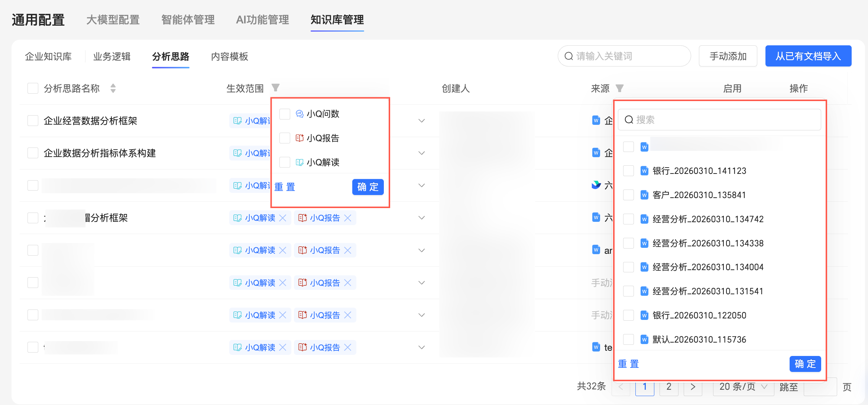Expand scope dropdown in 企业经营数据分析框架 row
The image size is (868, 405).
click(421, 121)
